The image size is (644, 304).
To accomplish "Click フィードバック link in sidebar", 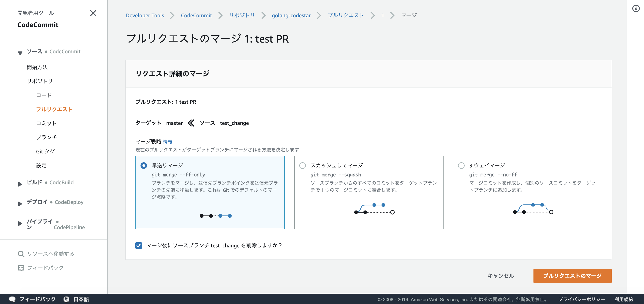I will [x=45, y=268].
